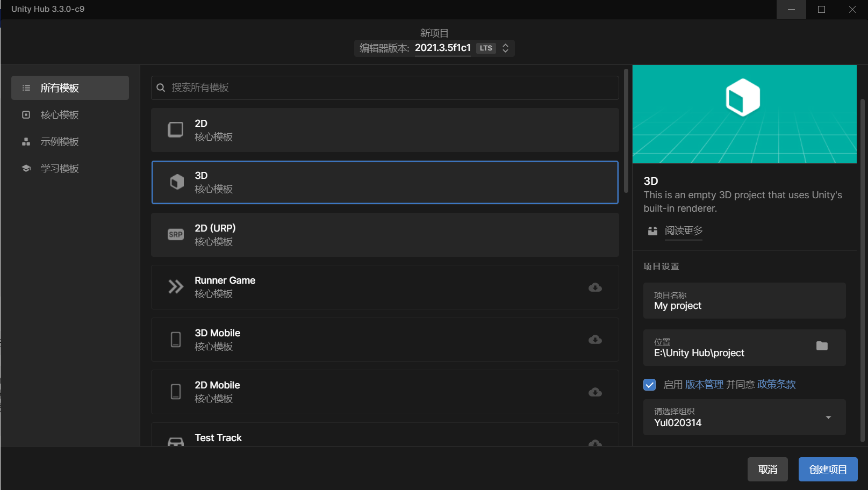
Task: Click the Test Track car icon
Action: [x=176, y=442]
